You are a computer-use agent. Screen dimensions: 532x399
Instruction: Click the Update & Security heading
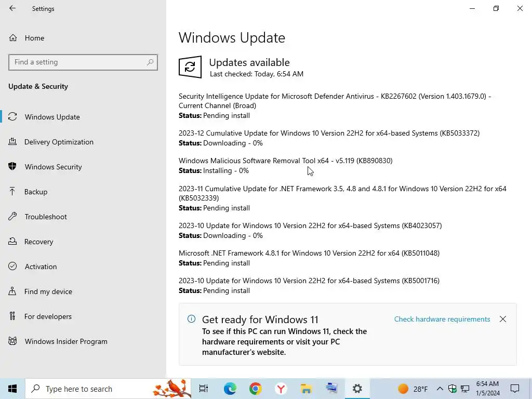[38, 87]
